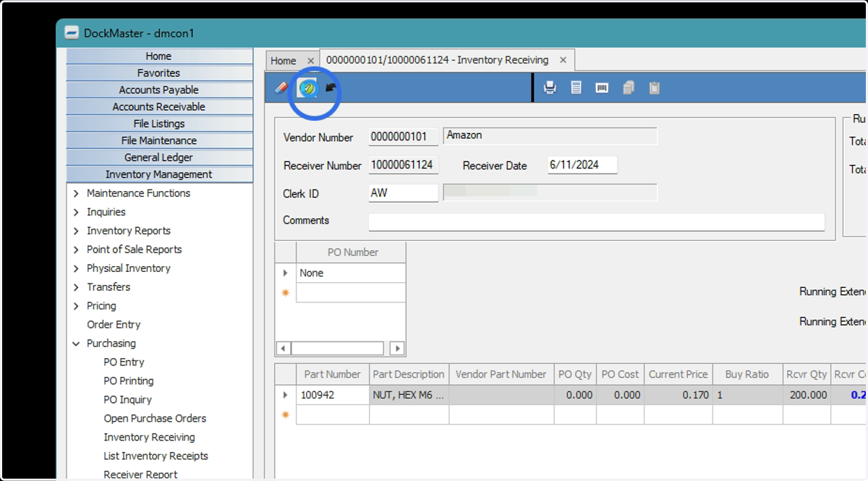Open the Home navigation section

click(159, 56)
